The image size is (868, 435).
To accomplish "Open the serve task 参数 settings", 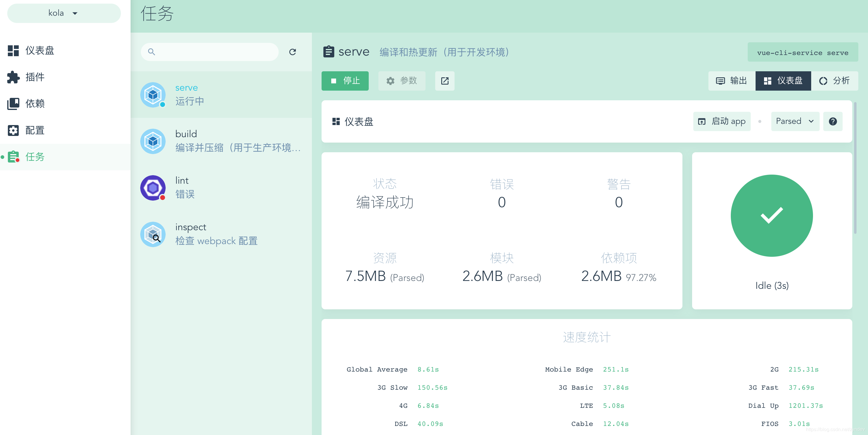I will coord(402,81).
